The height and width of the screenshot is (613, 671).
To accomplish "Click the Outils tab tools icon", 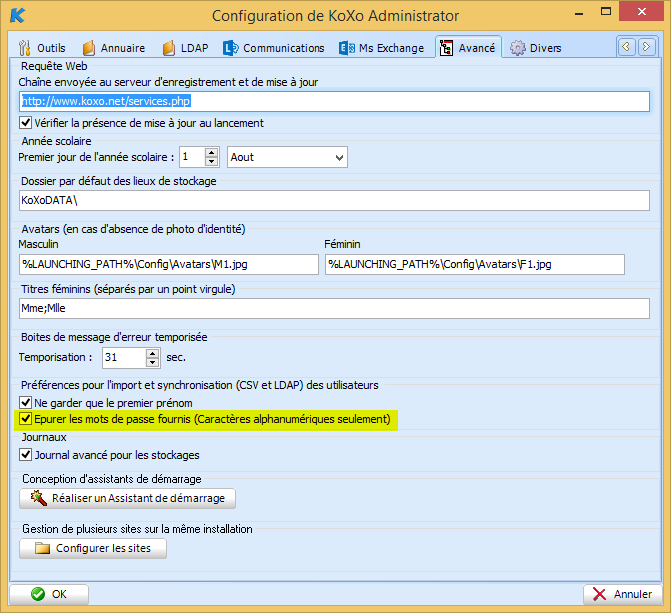I will coord(25,48).
